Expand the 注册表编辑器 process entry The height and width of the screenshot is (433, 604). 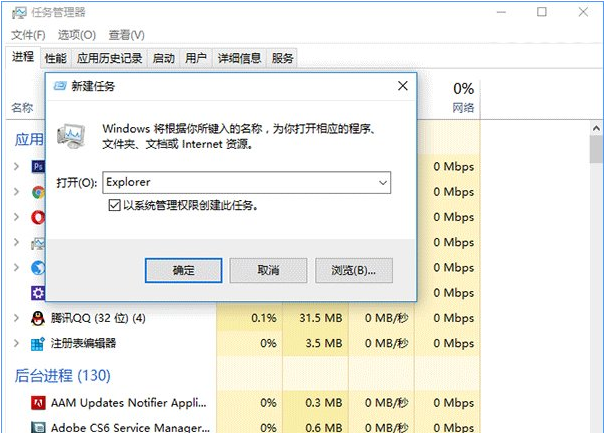[16, 343]
